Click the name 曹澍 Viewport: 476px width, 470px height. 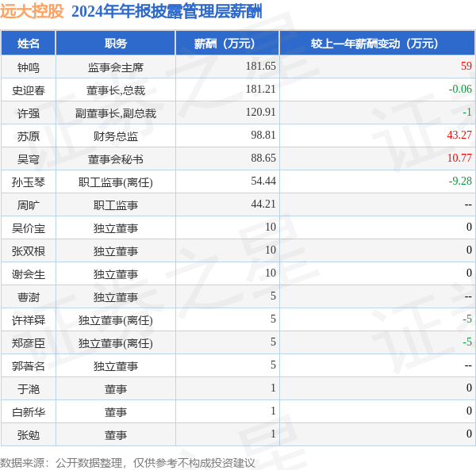[29, 298]
